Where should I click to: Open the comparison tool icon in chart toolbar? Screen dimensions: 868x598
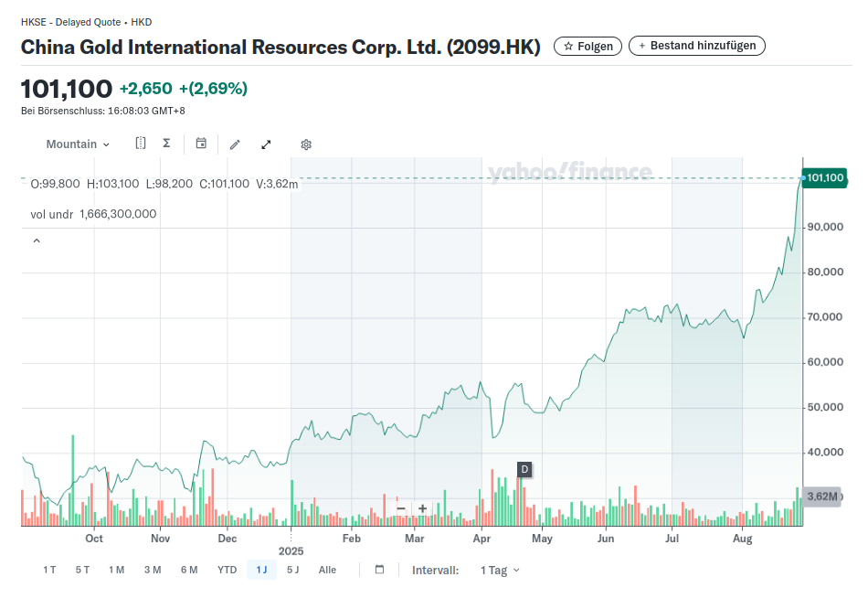[x=141, y=144]
